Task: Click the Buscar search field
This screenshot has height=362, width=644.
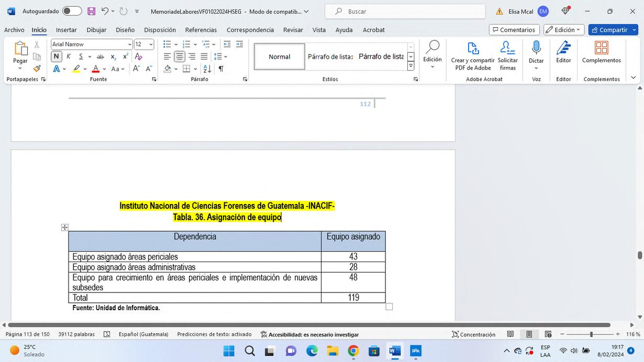Action: (x=404, y=11)
